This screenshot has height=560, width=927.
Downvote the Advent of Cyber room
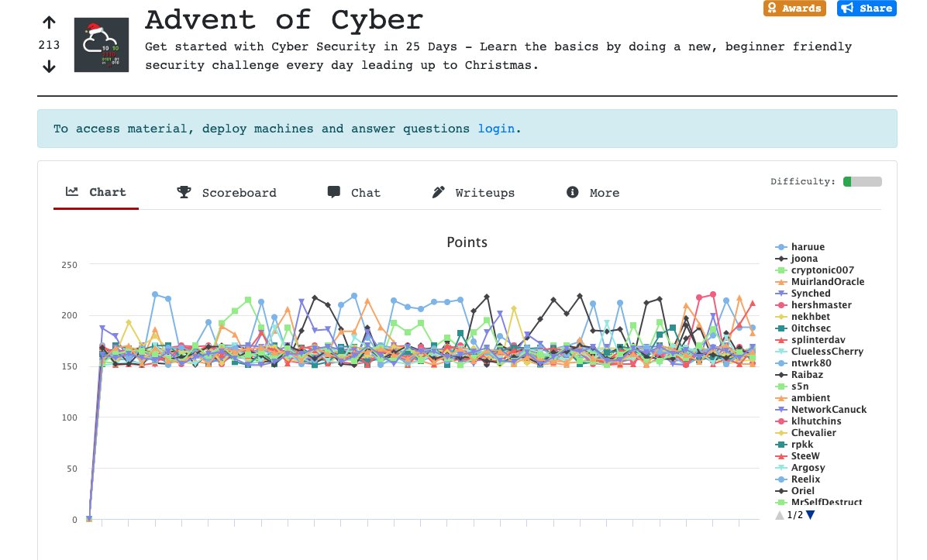pyautogui.click(x=49, y=67)
